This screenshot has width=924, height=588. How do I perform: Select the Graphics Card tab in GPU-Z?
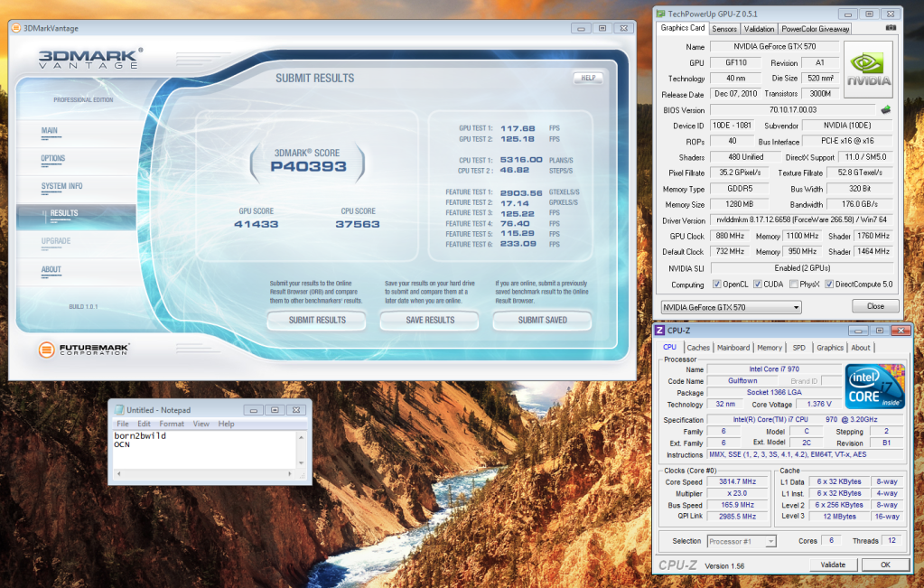(683, 28)
